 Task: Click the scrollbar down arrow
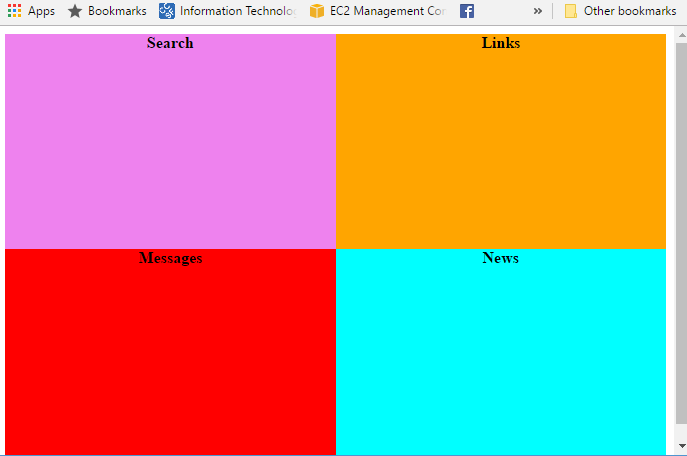tap(681, 445)
